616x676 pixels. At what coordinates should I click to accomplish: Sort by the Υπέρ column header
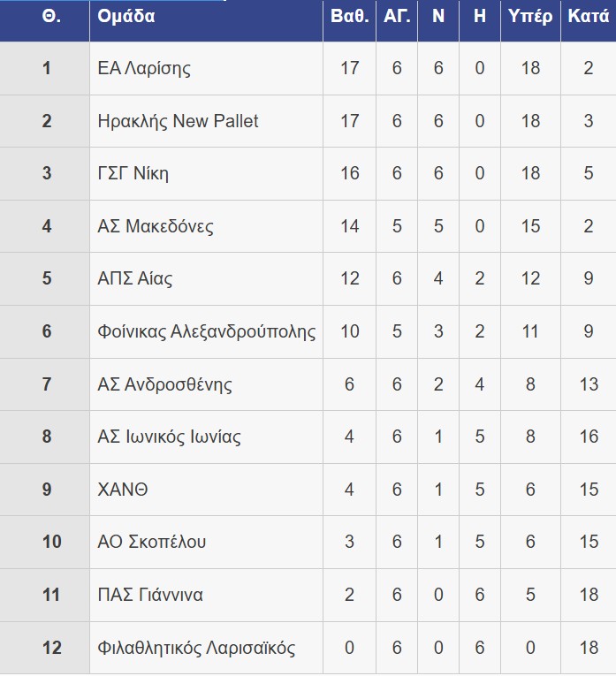coord(529,17)
